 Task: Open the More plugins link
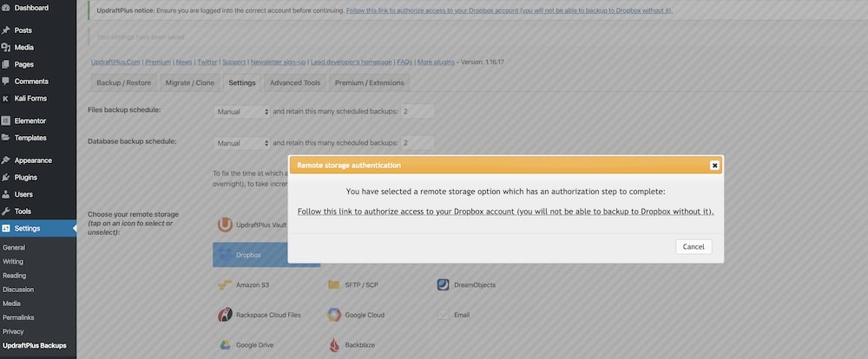[437, 62]
